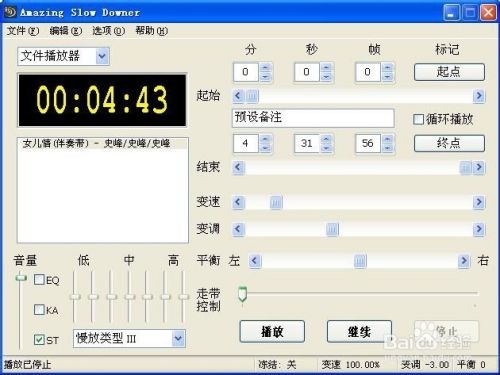
Task: Click left arrow of 结束 scrollbar
Action: coord(238,167)
